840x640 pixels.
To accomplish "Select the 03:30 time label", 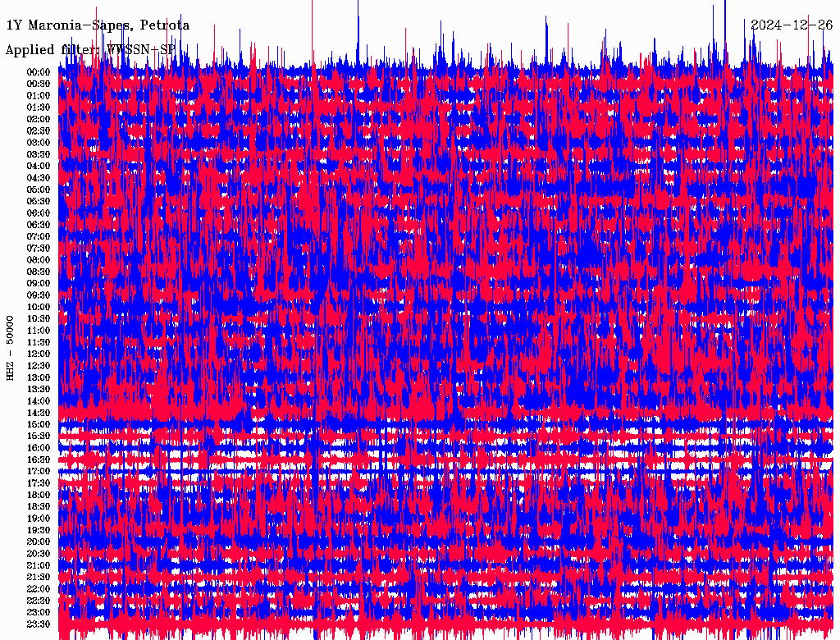I will [x=39, y=154].
